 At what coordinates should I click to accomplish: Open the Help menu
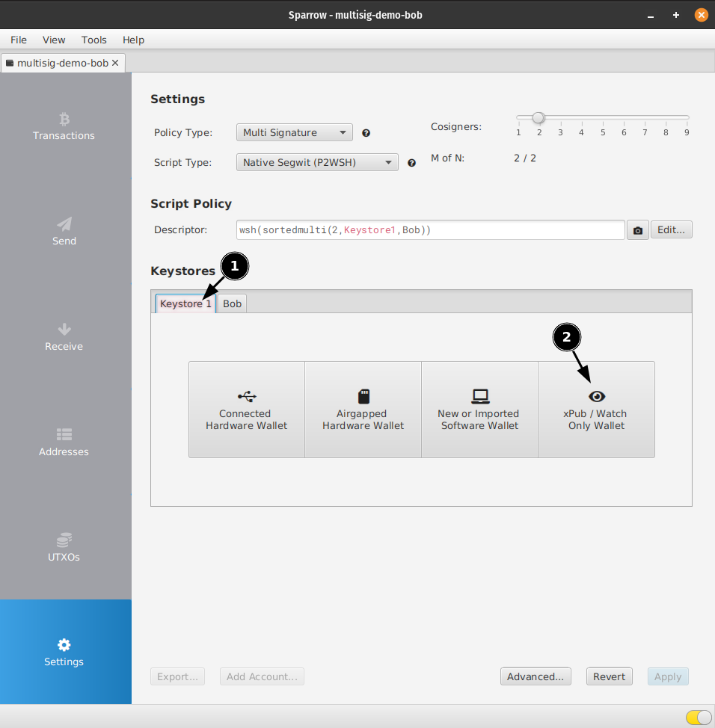click(x=133, y=40)
